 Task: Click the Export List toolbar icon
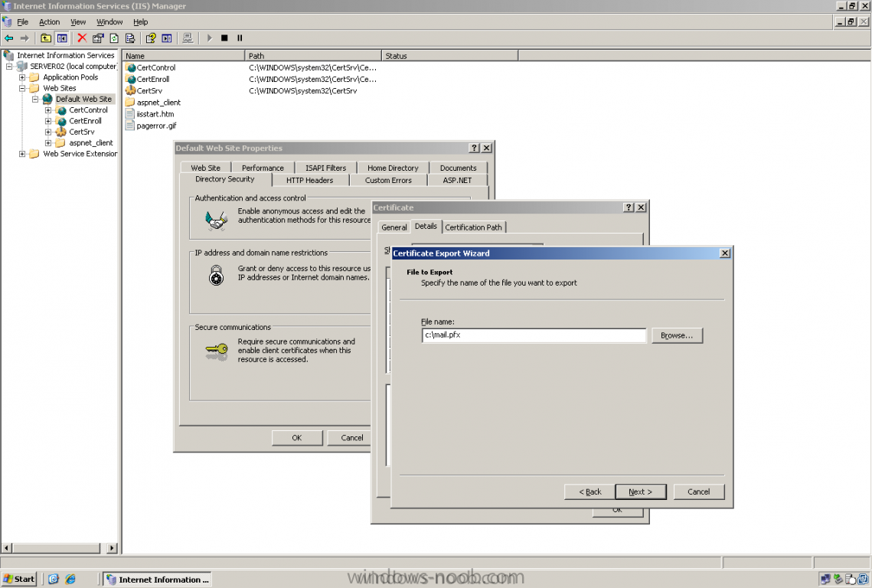click(x=130, y=38)
